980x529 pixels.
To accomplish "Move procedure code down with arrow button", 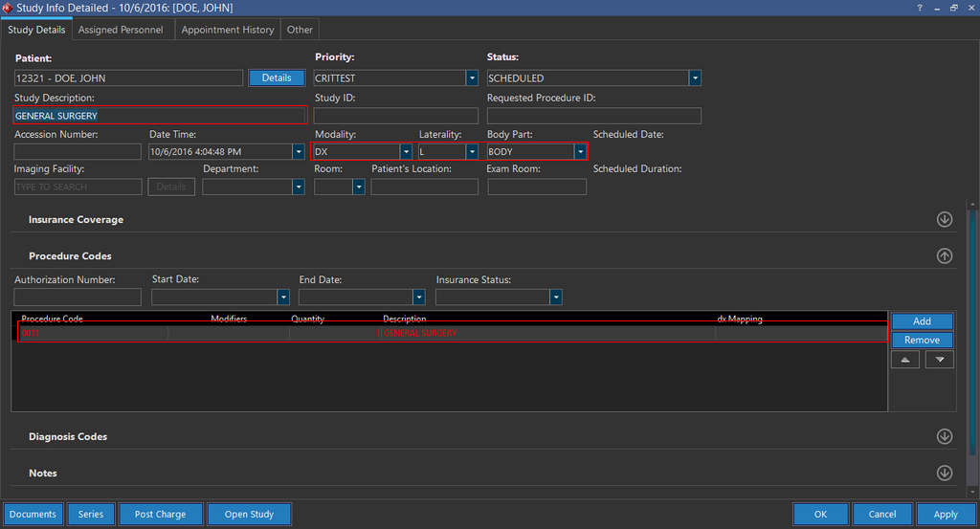I will pos(939,360).
